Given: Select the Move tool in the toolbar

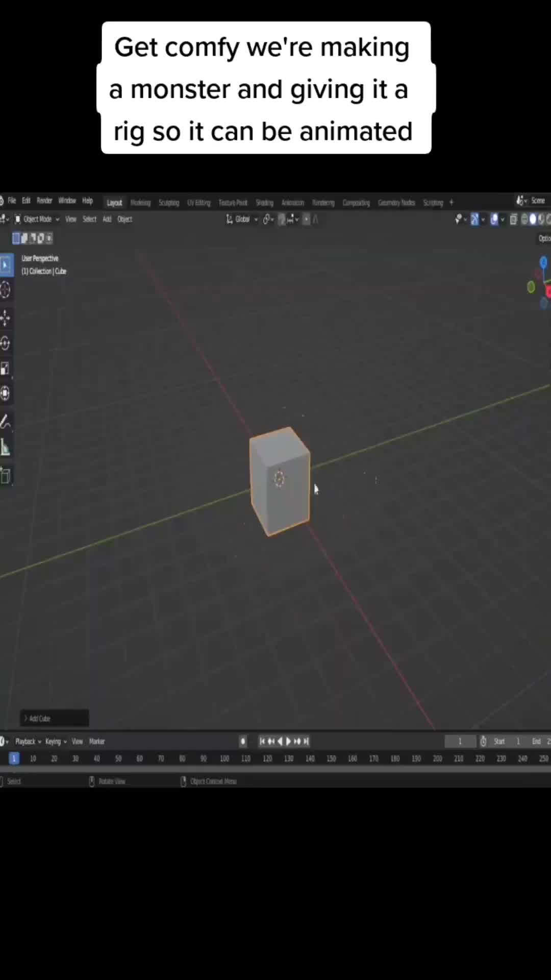Looking at the screenshot, I should click(6, 318).
